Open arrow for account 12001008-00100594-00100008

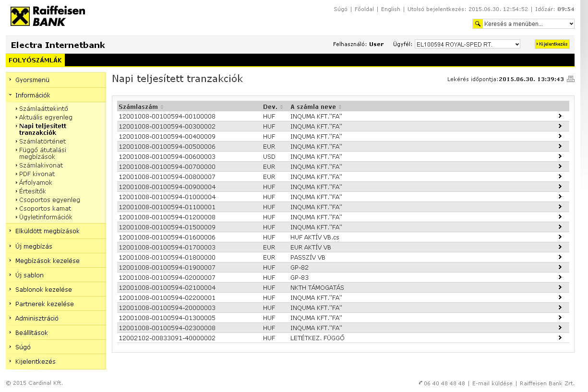click(560, 116)
